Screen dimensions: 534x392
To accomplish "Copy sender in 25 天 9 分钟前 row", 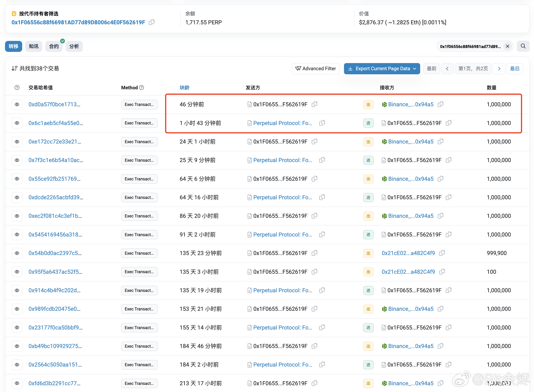I will click(x=322, y=160).
